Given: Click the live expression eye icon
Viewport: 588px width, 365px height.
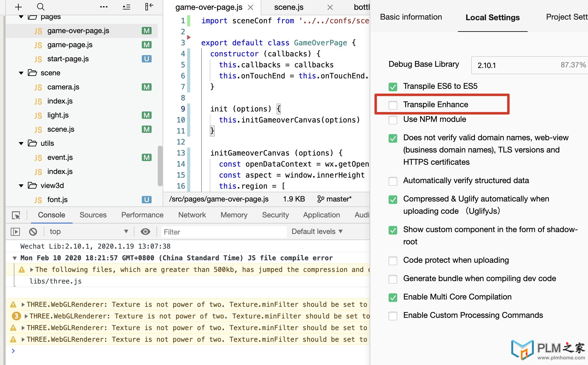Looking at the screenshot, I should pyautogui.click(x=145, y=232).
